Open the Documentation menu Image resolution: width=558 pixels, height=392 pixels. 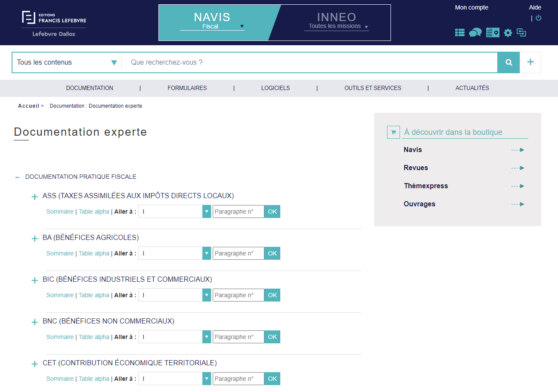(x=90, y=88)
